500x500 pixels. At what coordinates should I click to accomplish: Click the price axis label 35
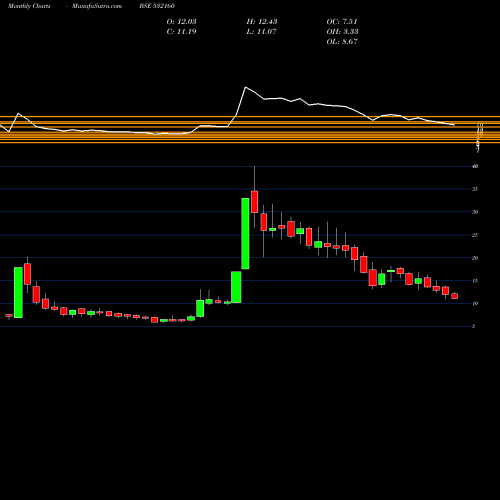pyautogui.click(x=475, y=189)
